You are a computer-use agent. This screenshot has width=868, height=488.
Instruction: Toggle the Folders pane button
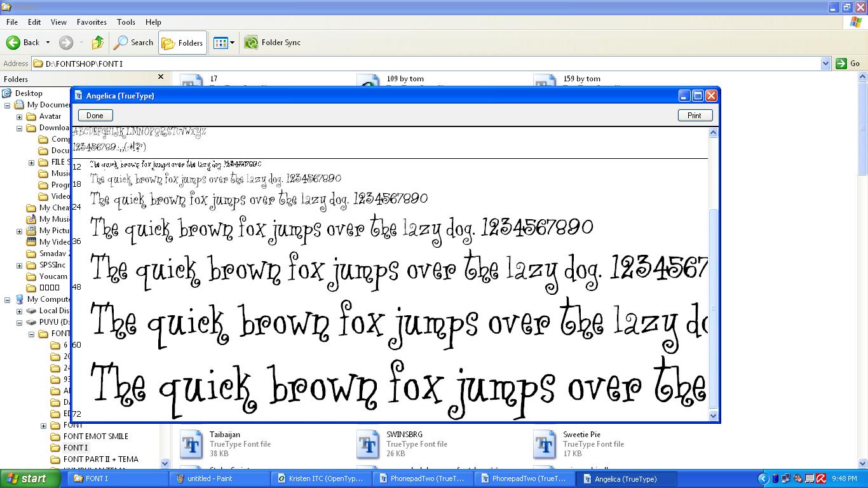[x=182, y=43]
